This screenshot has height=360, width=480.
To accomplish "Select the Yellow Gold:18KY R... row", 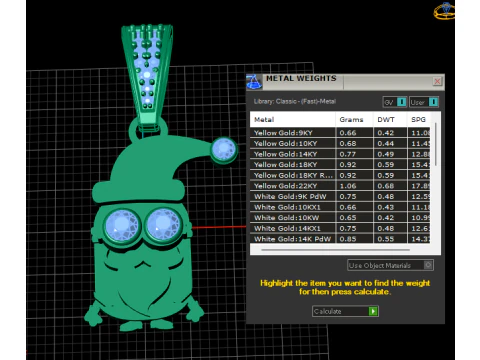I will click(x=340, y=175).
